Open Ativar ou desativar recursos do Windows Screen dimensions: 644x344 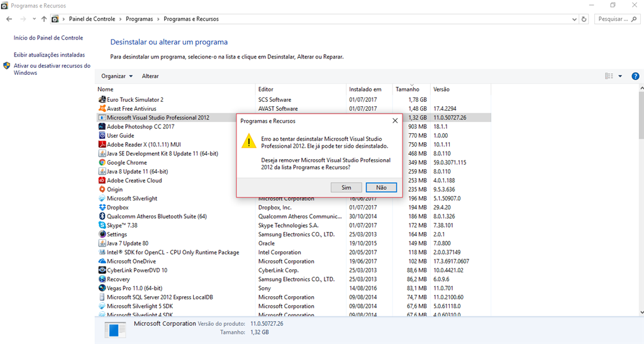(x=52, y=69)
